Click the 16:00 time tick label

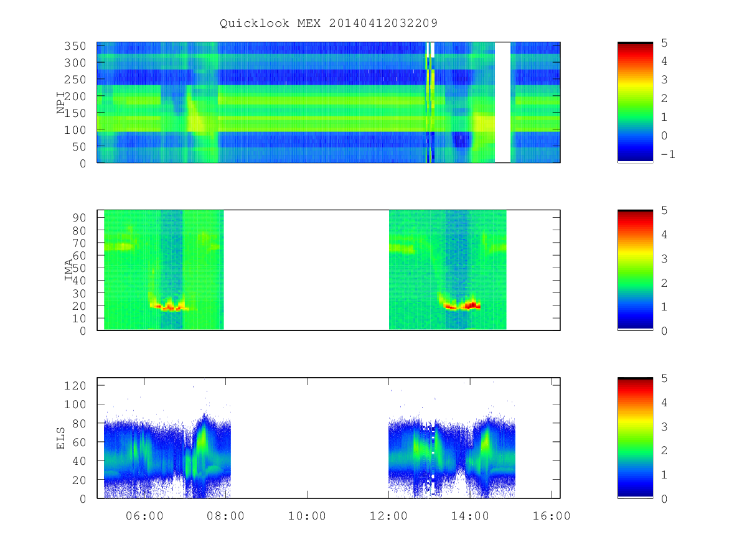click(x=552, y=515)
